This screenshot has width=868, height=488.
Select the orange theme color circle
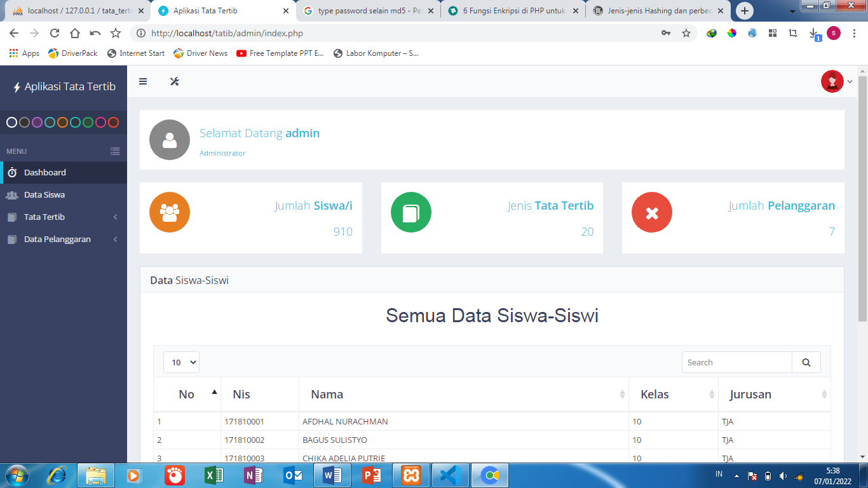point(62,123)
